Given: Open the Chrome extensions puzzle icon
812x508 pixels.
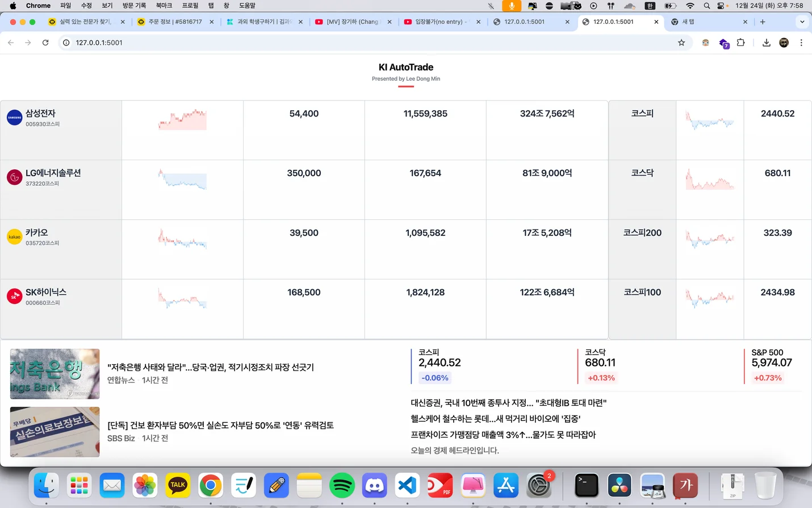Looking at the screenshot, I should click(741, 43).
